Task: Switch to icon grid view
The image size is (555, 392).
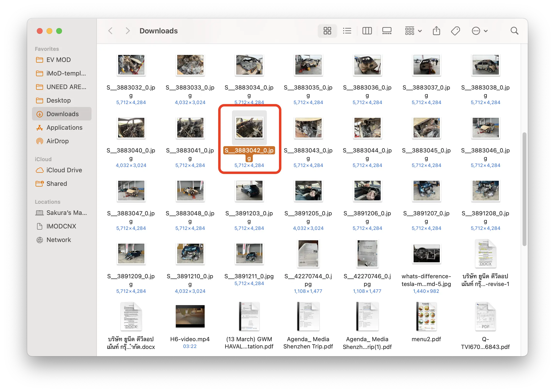Action: pyautogui.click(x=327, y=31)
